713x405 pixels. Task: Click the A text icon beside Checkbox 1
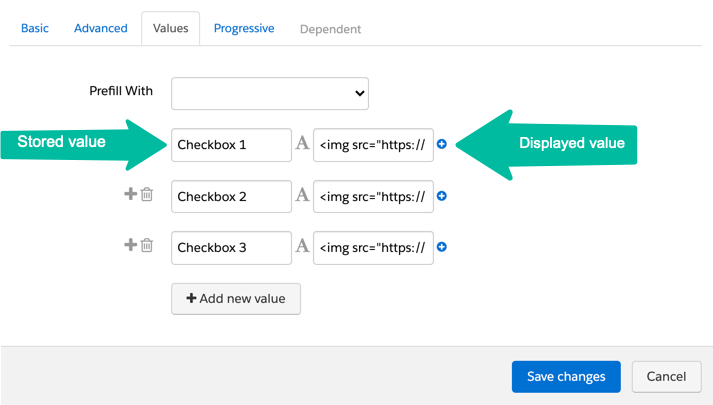pos(302,144)
